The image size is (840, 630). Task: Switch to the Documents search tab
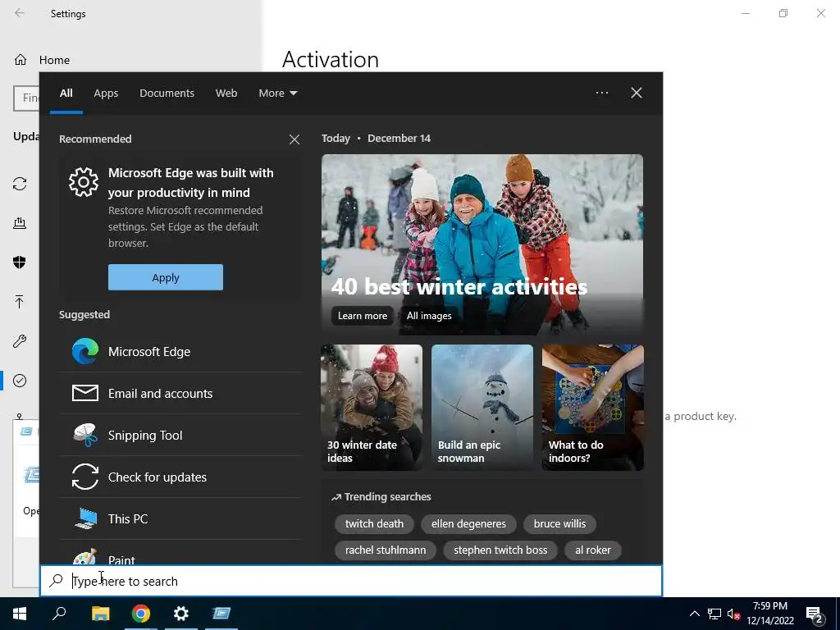(167, 94)
